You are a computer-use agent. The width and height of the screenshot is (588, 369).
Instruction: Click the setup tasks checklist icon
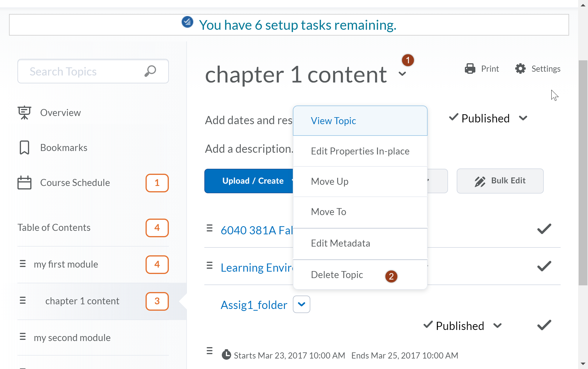pyautogui.click(x=187, y=22)
